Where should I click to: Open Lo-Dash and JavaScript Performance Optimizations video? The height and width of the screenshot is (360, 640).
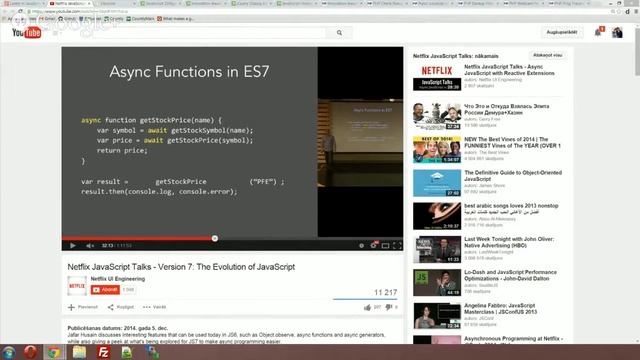point(510,276)
